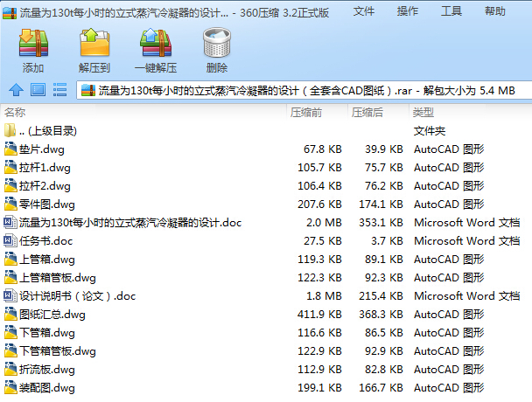Click the file icon of 拉杆1.dwg
Viewport: 532px width, 402px height.
(10, 167)
